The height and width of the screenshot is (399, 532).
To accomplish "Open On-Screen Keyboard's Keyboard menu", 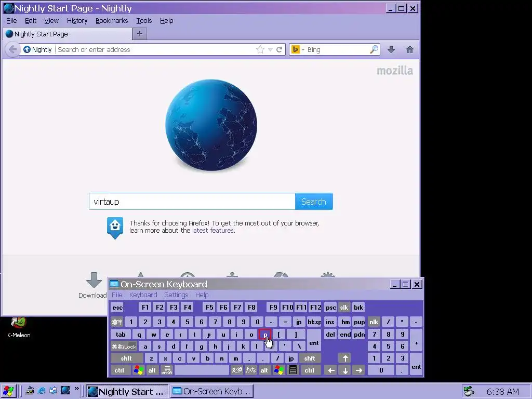I will pyautogui.click(x=143, y=295).
